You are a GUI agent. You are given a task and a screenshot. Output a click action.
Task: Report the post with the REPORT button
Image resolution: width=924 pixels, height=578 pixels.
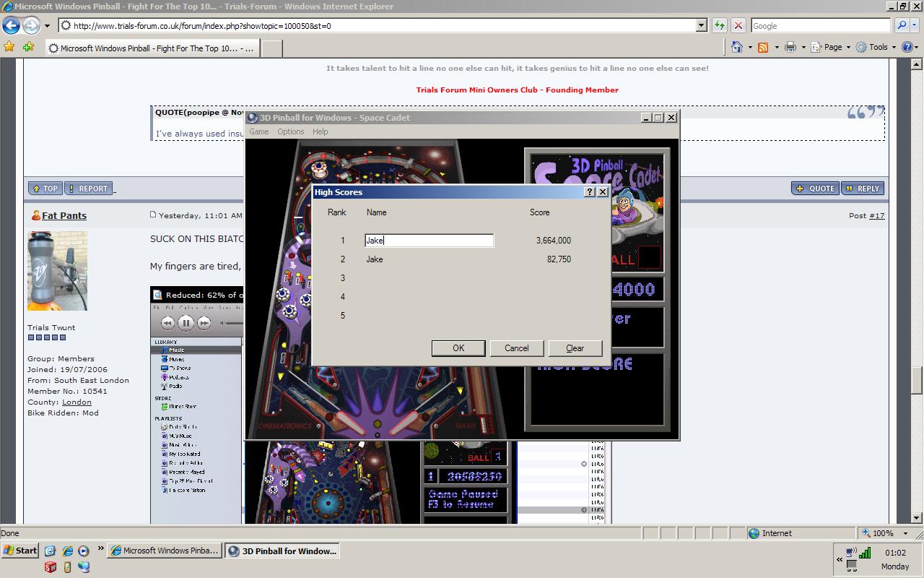tap(88, 189)
